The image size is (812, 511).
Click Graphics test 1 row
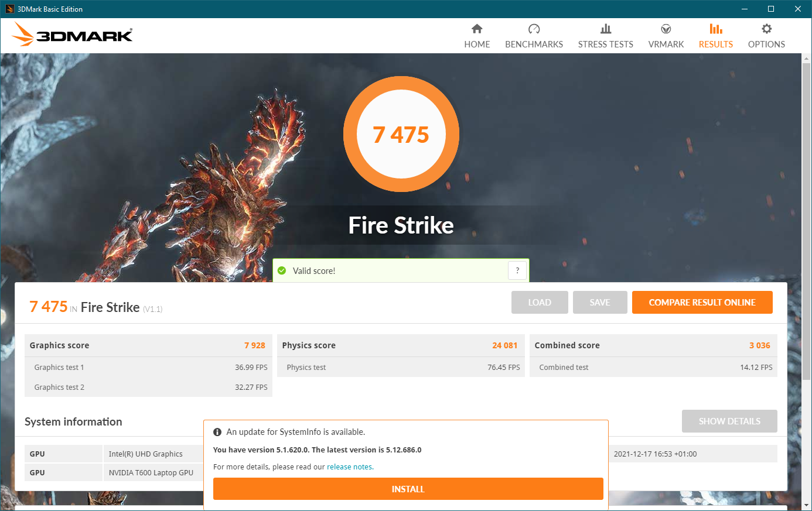149,368
